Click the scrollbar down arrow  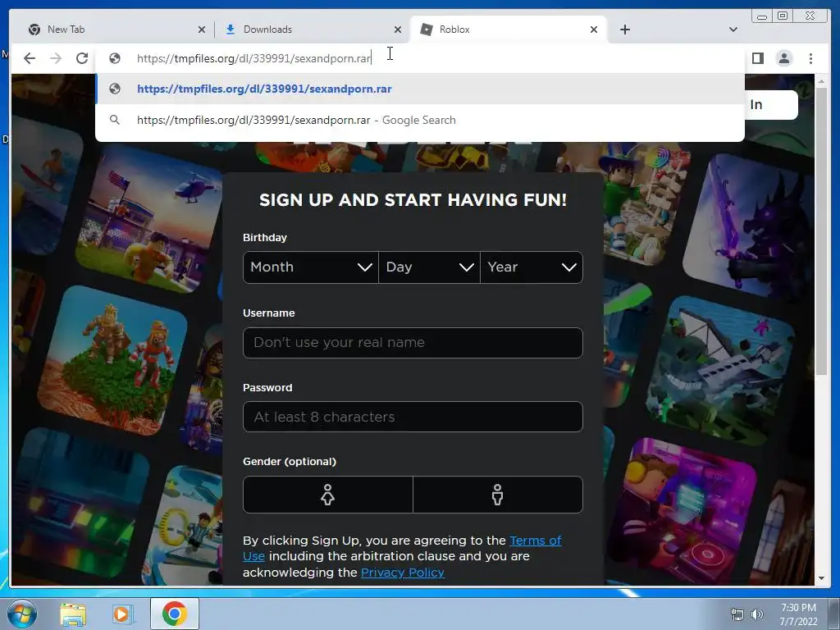(820, 578)
